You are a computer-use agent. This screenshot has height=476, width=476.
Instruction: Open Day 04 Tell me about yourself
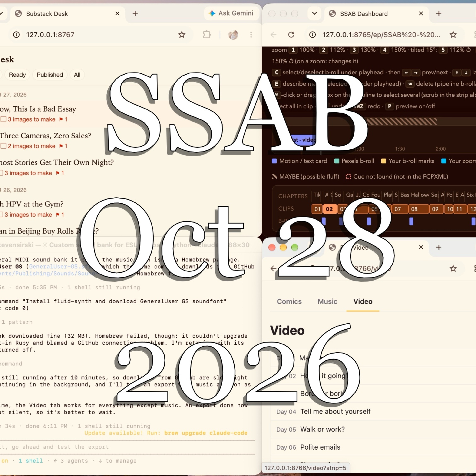click(x=373, y=411)
